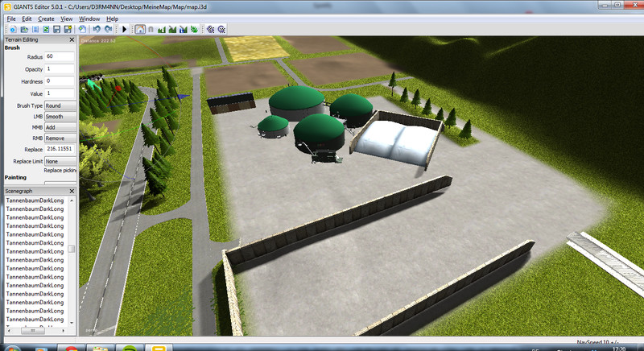
Task: Click the "Painting" section heading
Action: click(15, 177)
